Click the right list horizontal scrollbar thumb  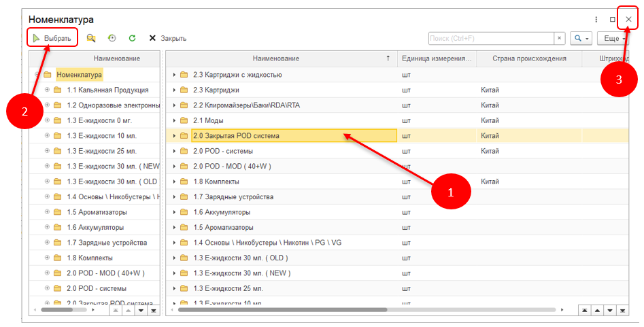[286, 310]
